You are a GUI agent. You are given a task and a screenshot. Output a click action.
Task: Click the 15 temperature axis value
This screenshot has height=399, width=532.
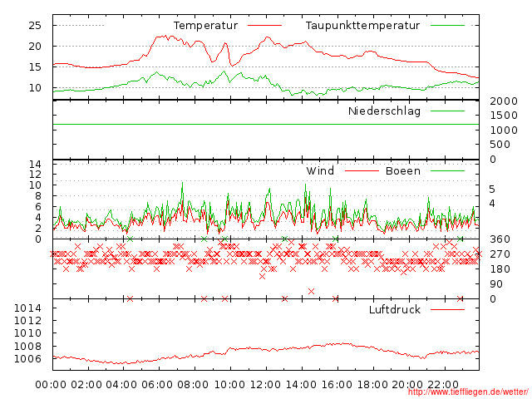[x=35, y=66]
